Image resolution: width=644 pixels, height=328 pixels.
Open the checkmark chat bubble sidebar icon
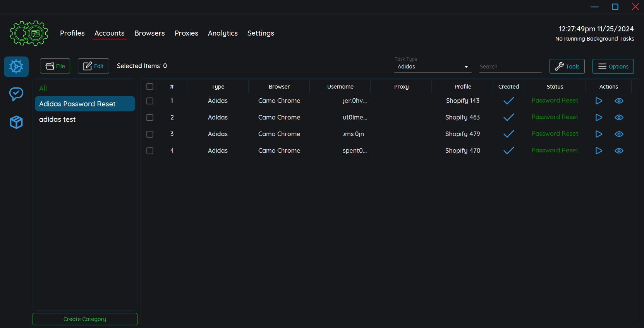click(x=16, y=94)
